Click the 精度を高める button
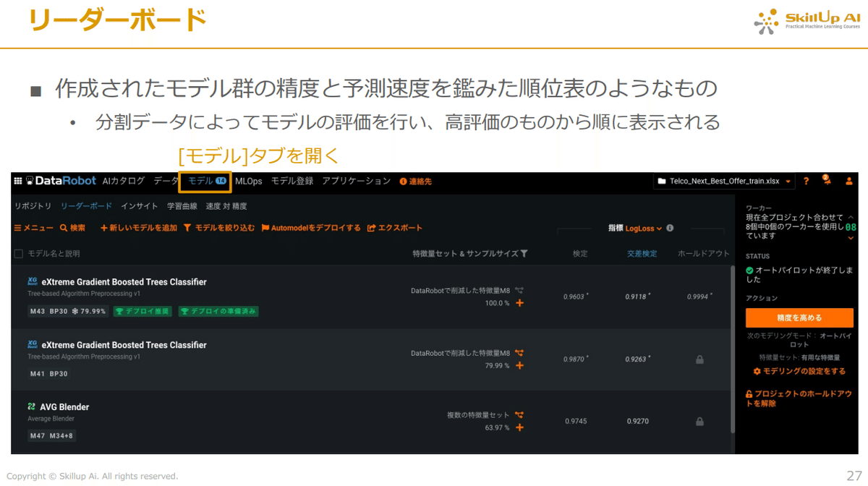 pos(799,318)
